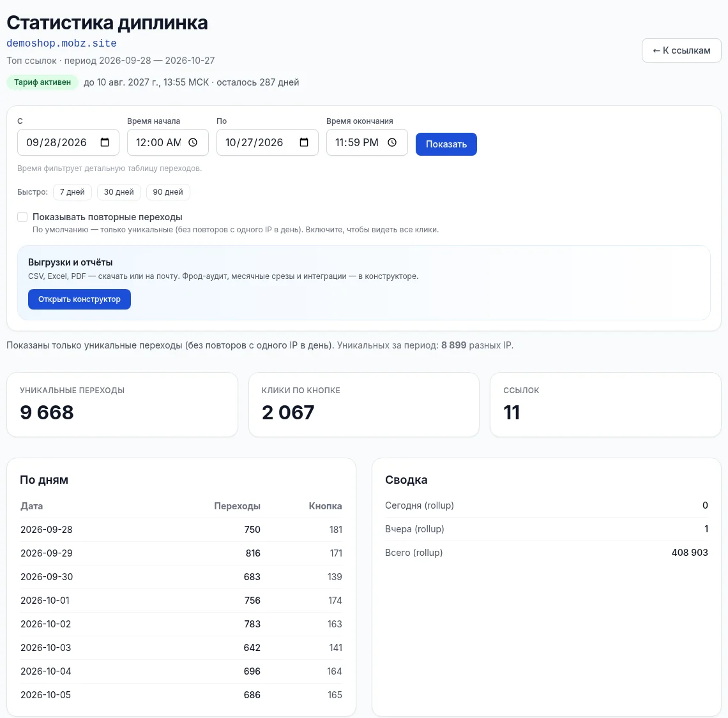The image size is (728, 718).
Task: Click Всего (rollup) total 408 903
Action: pos(690,553)
